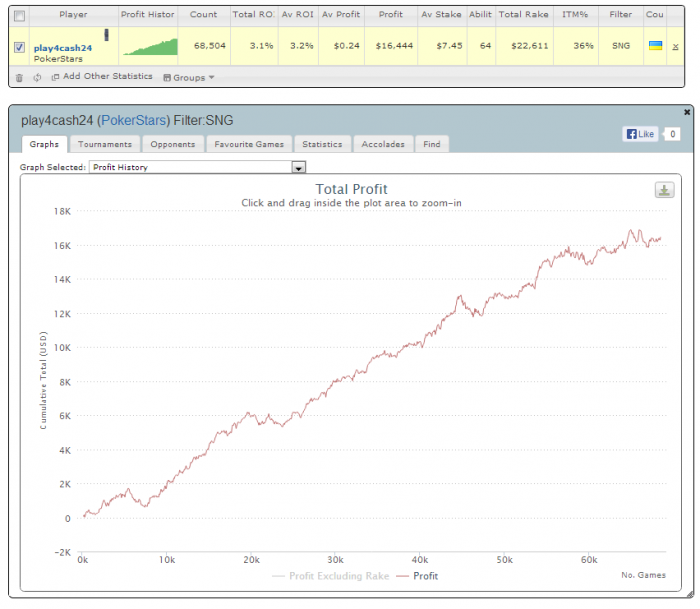The image size is (700, 609).
Task: Click the refresh icon next to trash
Action: click(37, 78)
